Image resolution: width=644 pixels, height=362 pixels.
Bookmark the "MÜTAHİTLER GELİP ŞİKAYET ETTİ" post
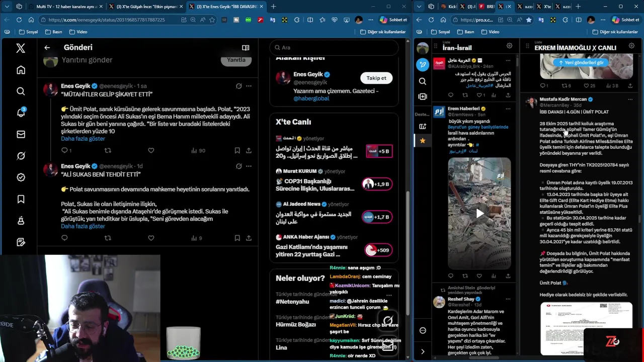[237, 150]
